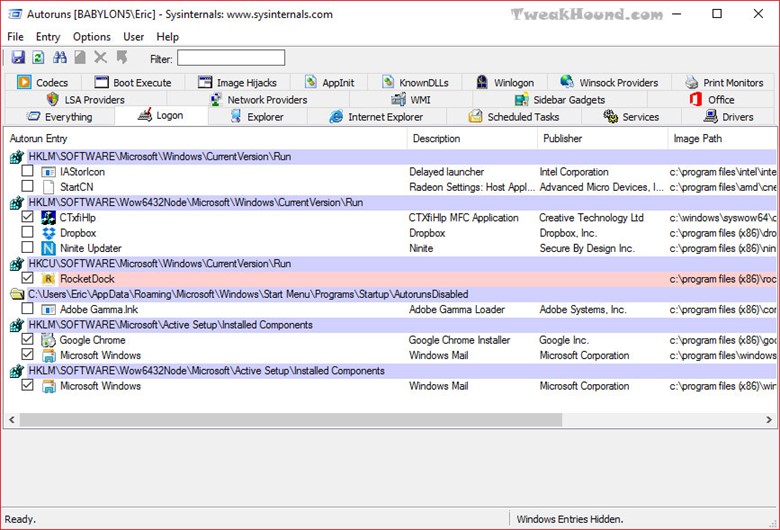Switch to the Drivers tab
The image size is (780, 530).
click(x=728, y=117)
